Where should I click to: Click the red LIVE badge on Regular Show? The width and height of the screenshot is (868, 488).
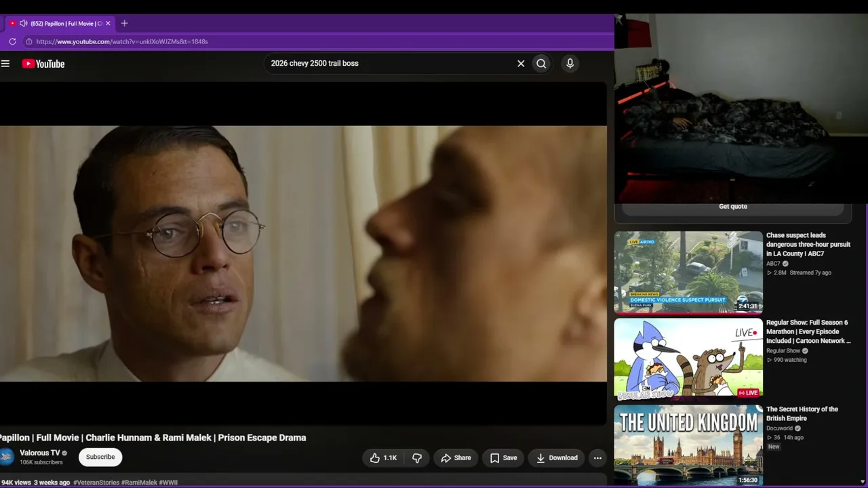click(748, 393)
